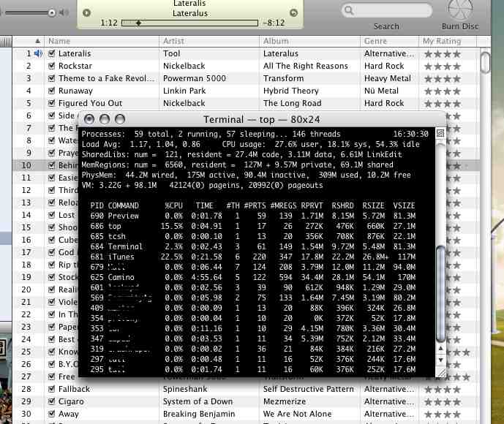Click the tcsh process row in top
The height and width of the screenshot is (424, 504).
point(252,236)
